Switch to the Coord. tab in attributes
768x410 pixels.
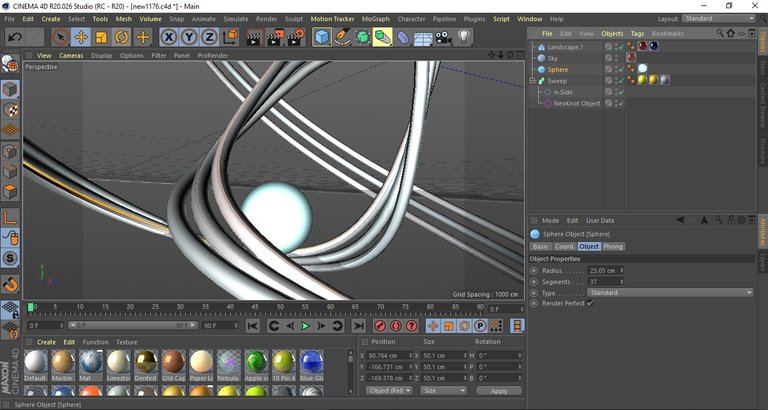tap(565, 246)
